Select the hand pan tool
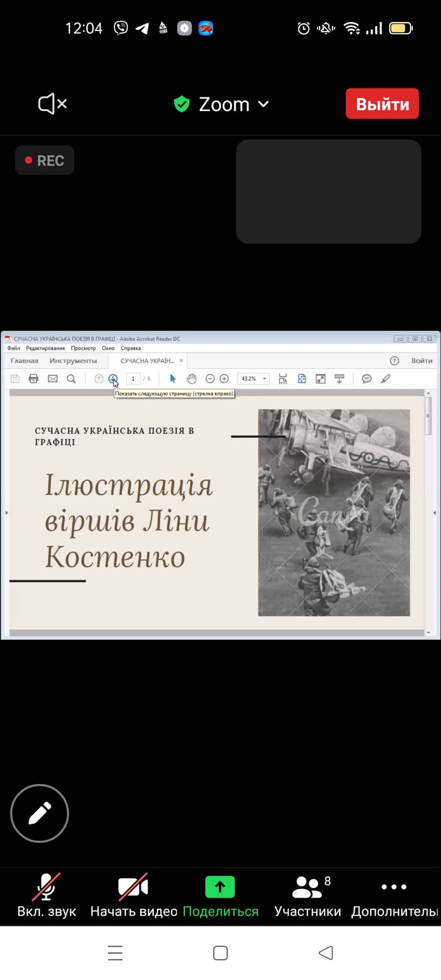This screenshot has width=441, height=980. click(192, 379)
